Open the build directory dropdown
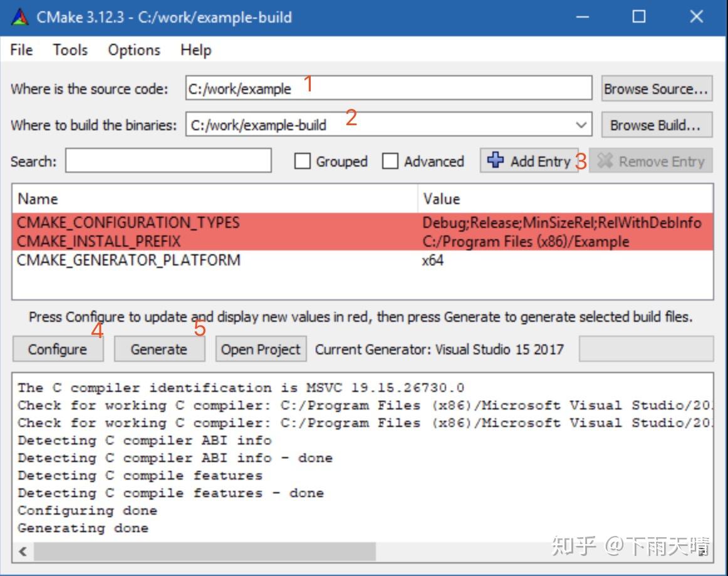 (580, 125)
